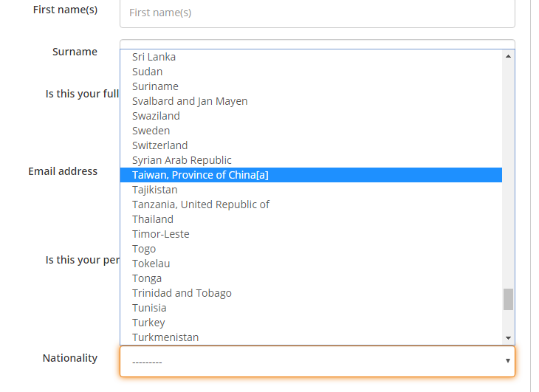
Task: Choose Thailand as nationality
Action: (153, 219)
